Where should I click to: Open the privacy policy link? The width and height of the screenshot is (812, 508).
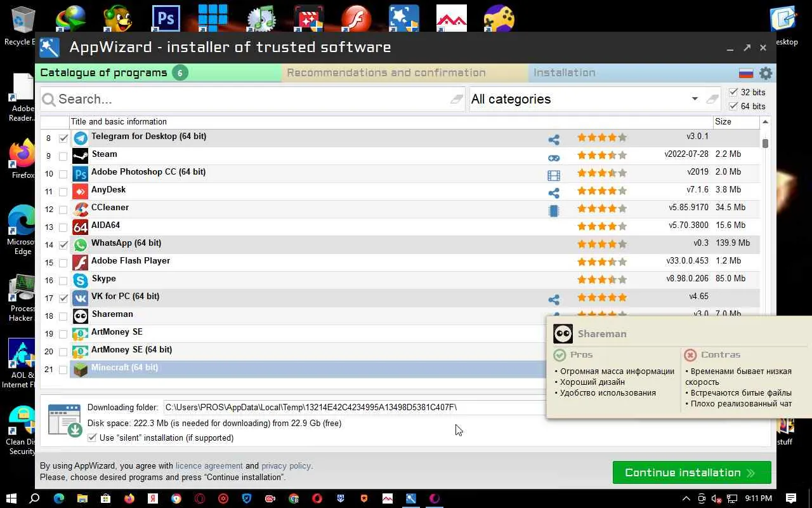pyautogui.click(x=286, y=466)
